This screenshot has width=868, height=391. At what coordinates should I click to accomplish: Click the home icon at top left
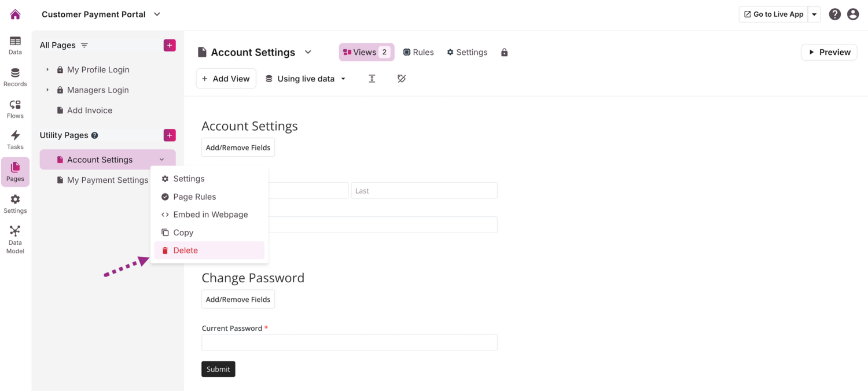pos(15,14)
